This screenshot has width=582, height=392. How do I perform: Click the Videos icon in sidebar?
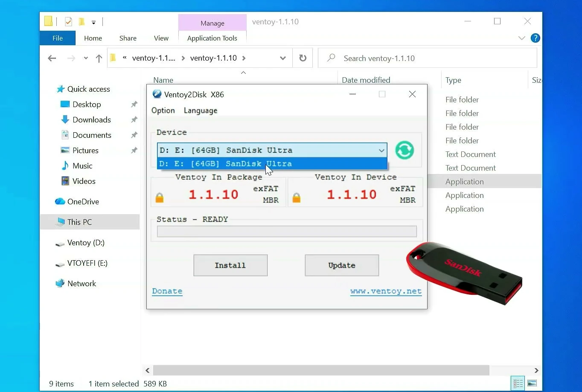65,181
